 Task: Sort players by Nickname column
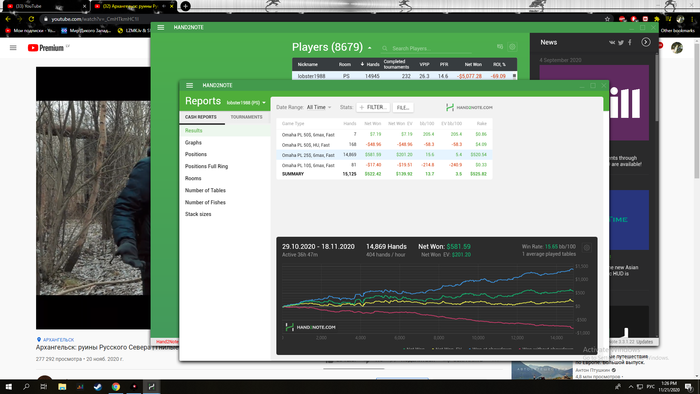point(308,64)
